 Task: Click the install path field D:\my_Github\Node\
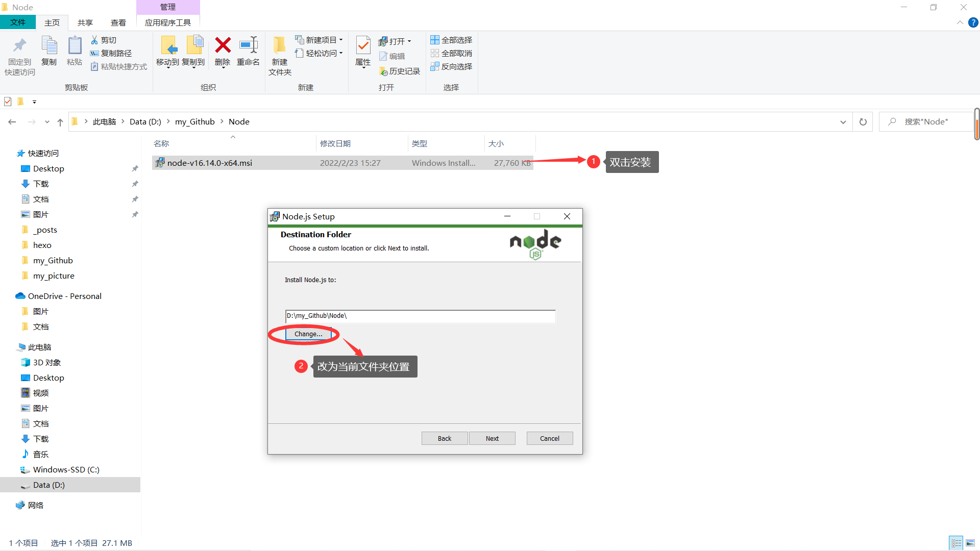tap(421, 316)
